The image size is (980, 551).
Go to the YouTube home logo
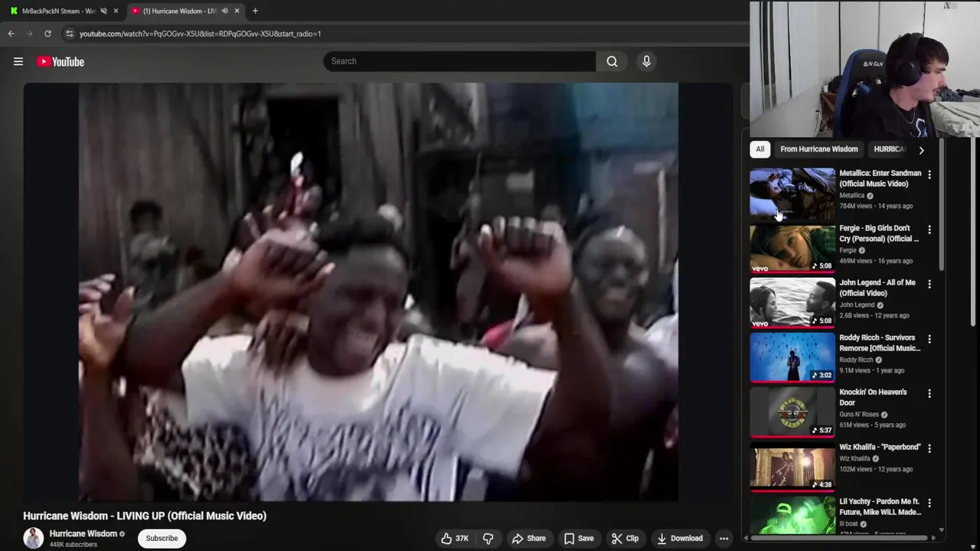coord(60,62)
